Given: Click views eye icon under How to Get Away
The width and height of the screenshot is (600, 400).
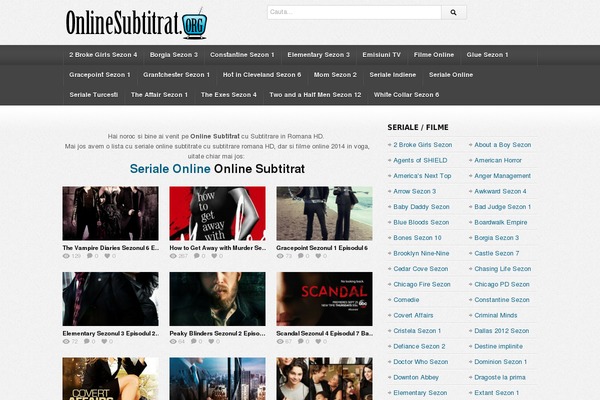Looking at the screenshot, I should (x=173, y=256).
